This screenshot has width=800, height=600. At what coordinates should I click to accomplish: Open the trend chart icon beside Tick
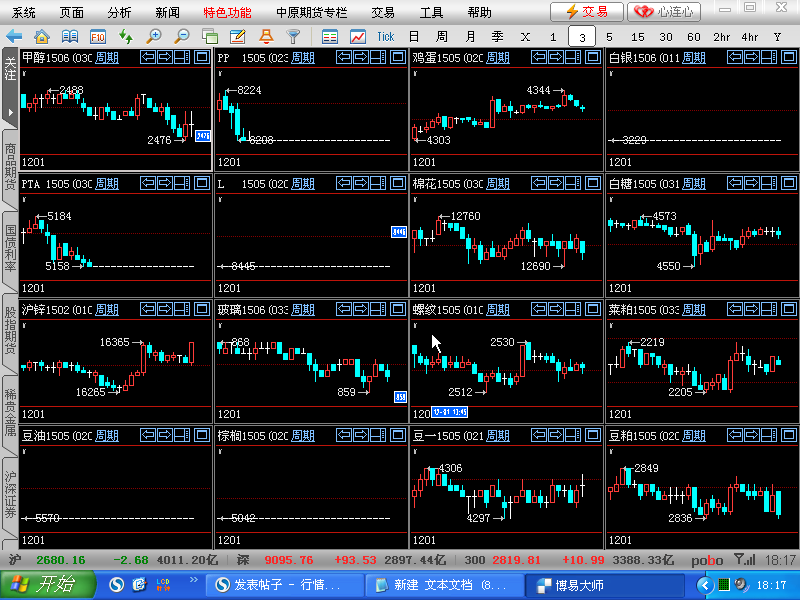pyautogui.click(x=358, y=36)
